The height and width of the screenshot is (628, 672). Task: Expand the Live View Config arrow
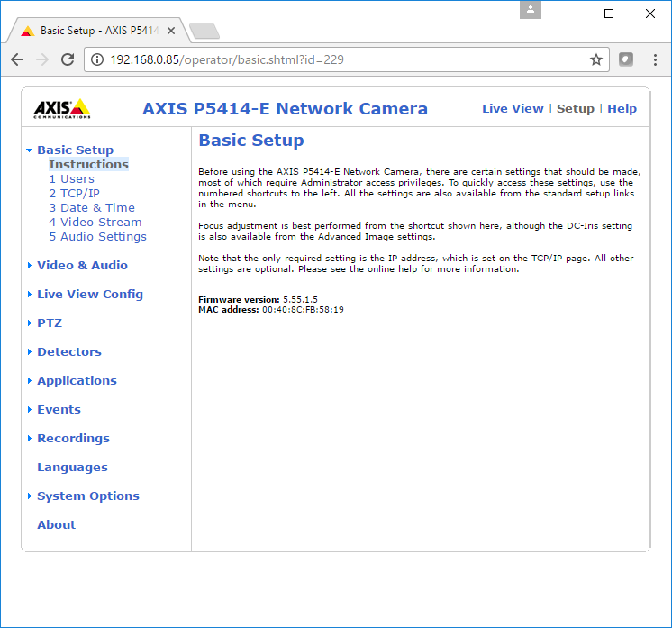point(29,294)
